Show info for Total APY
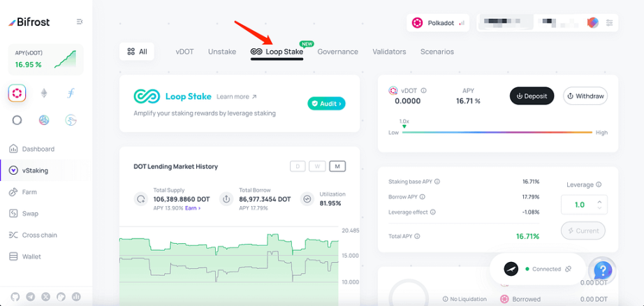Image resolution: width=644 pixels, height=306 pixels. (x=417, y=236)
